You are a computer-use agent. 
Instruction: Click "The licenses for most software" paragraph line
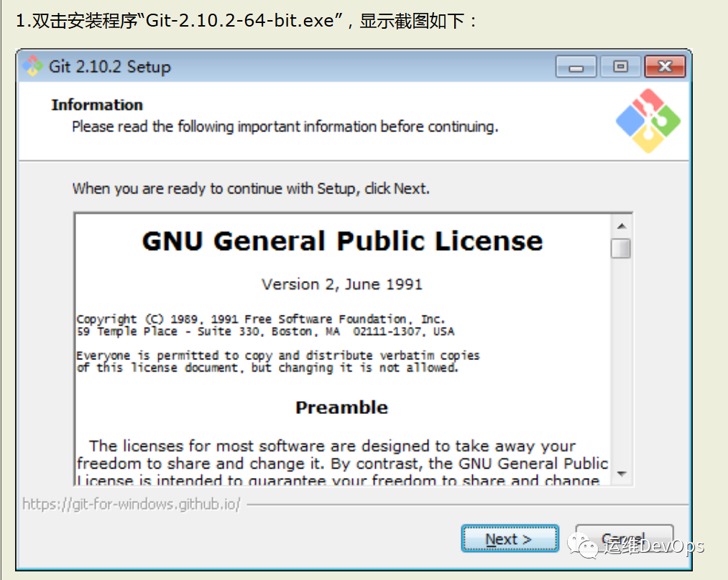(x=333, y=446)
